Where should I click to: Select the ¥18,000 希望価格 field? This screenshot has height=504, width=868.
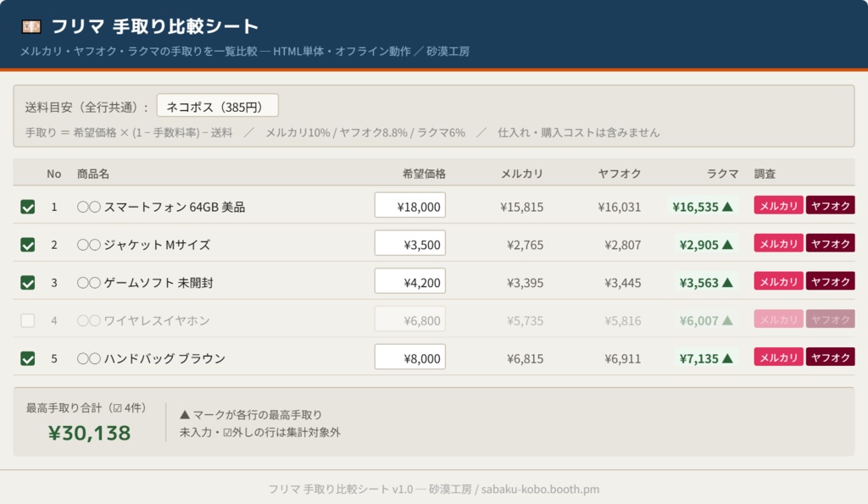click(409, 204)
